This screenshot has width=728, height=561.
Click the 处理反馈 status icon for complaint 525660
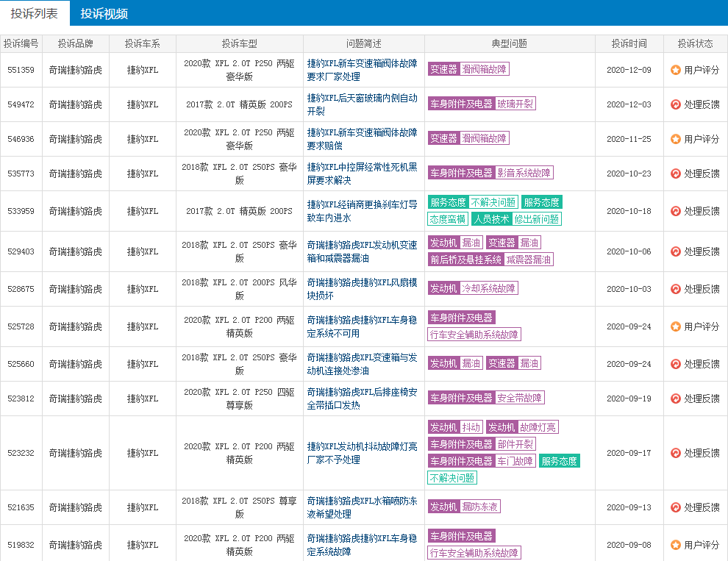click(676, 364)
